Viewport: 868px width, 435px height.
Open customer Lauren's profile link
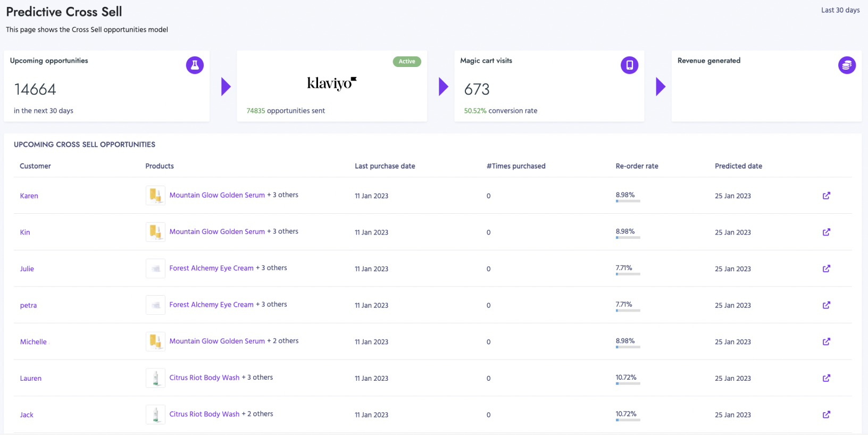[x=31, y=379]
